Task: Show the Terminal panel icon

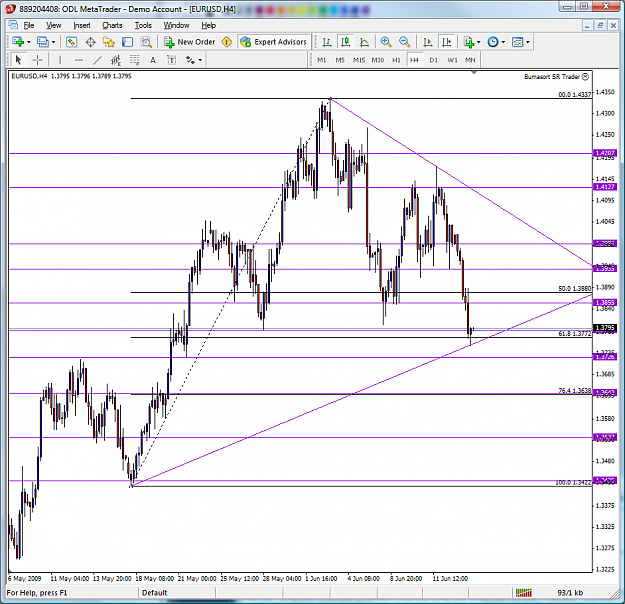Action: [x=128, y=41]
